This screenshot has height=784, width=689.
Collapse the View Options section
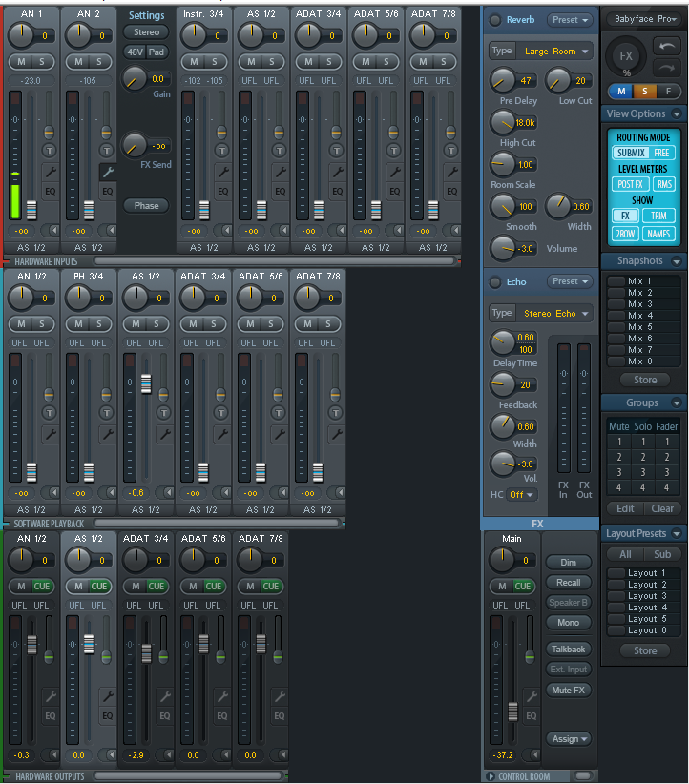[677, 114]
